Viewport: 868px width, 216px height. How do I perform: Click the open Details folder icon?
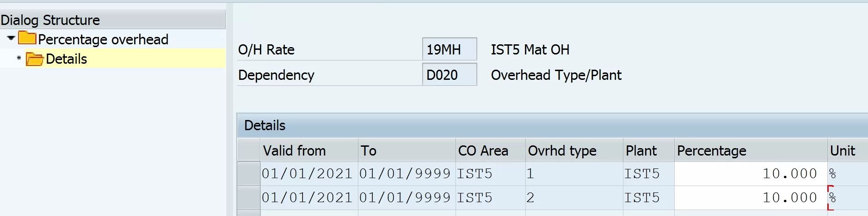click(x=35, y=59)
